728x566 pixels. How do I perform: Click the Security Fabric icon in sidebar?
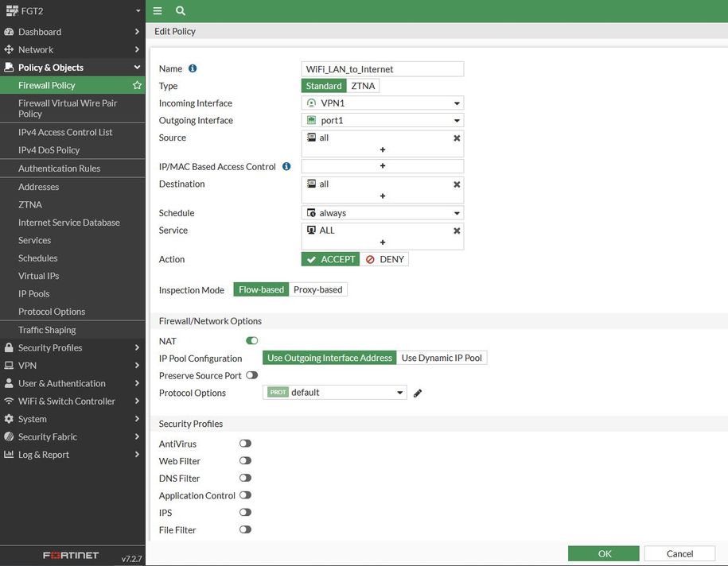pos(9,436)
